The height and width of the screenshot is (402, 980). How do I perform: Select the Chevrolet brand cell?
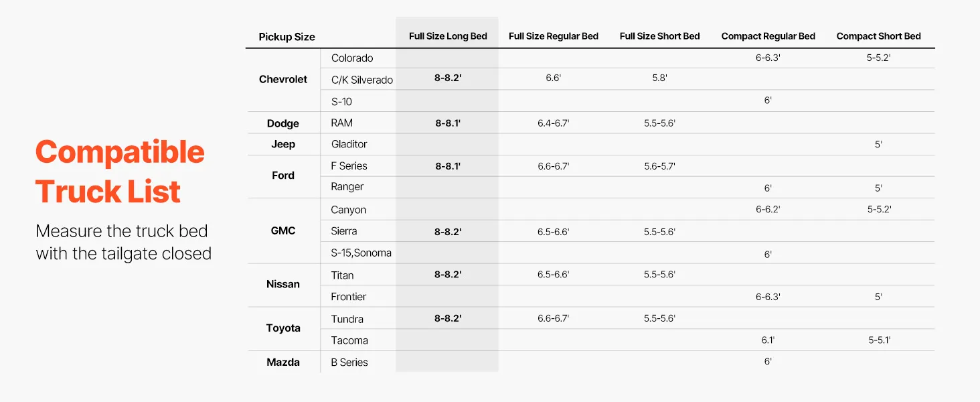pos(283,79)
